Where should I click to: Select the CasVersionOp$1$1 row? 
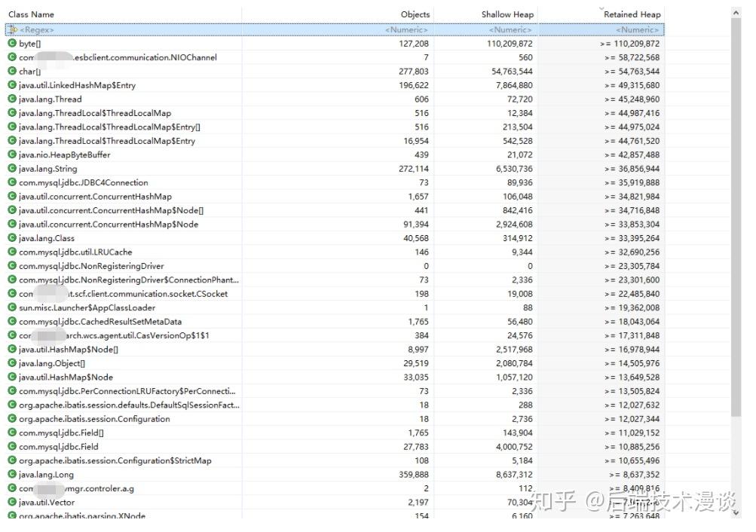point(335,335)
